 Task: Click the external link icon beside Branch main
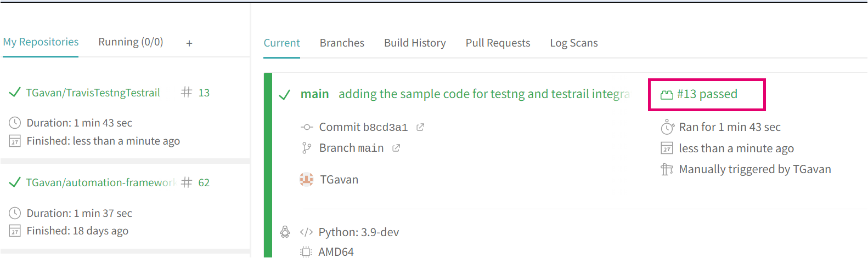[x=396, y=148]
